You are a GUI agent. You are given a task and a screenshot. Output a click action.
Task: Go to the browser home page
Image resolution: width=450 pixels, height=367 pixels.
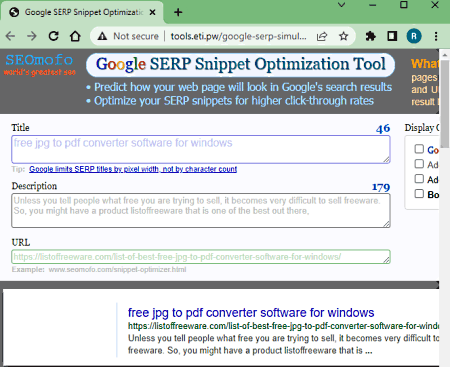[x=75, y=36]
